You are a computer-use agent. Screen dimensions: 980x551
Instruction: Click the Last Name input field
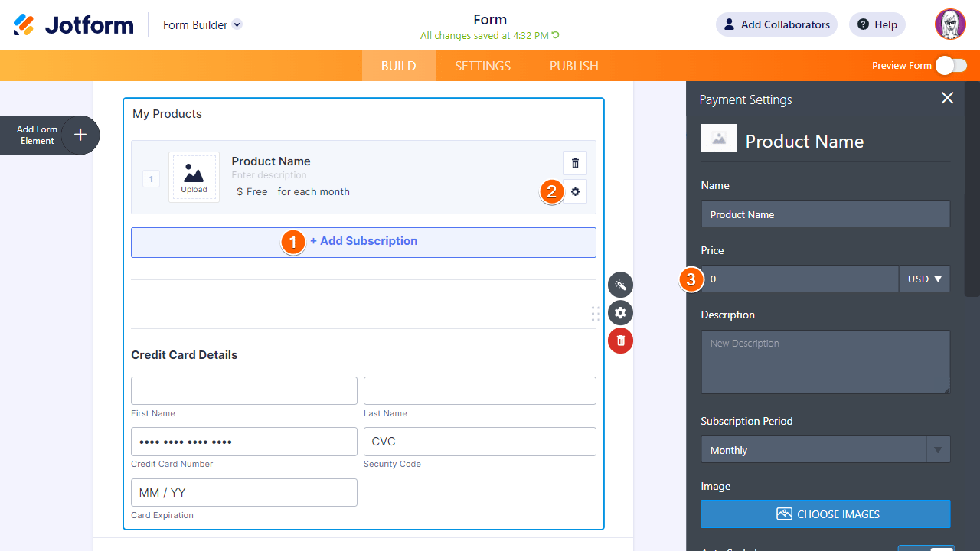[x=480, y=390]
